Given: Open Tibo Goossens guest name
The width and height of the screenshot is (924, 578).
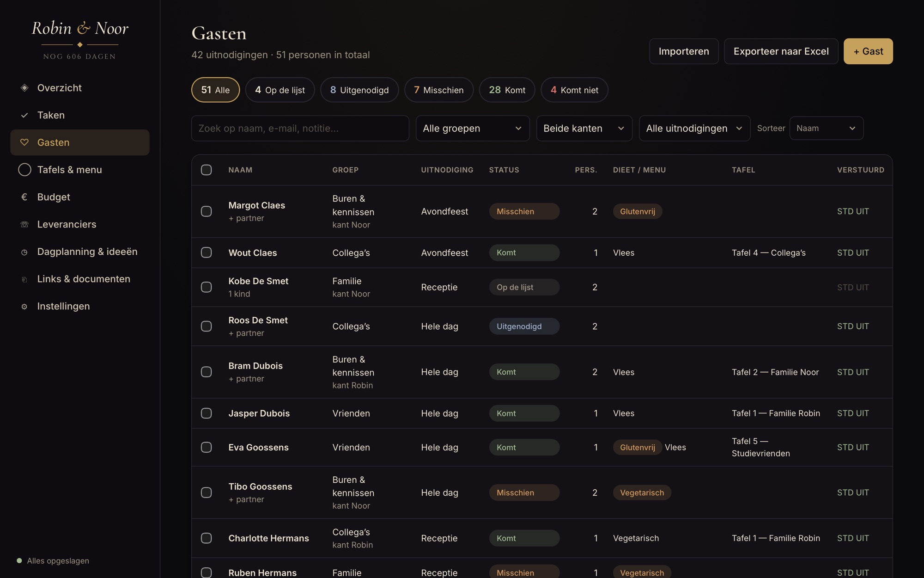Looking at the screenshot, I should tap(260, 486).
